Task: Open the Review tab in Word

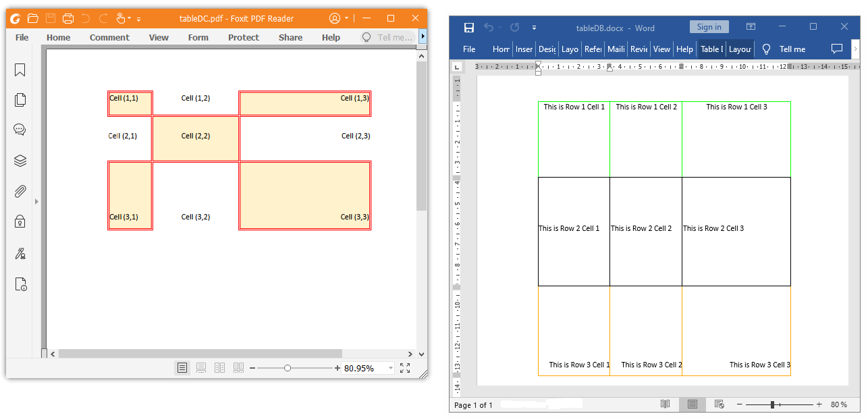Action: [x=639, y=49]
